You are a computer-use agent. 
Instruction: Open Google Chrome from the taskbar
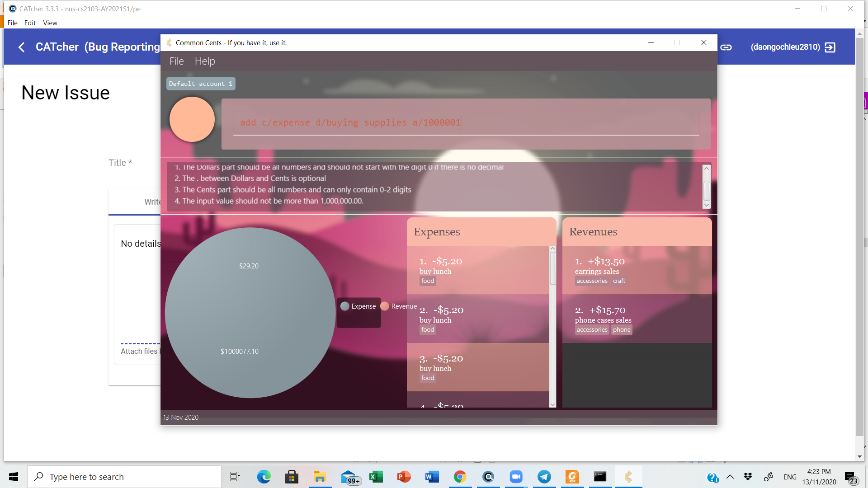[x=460, y=477]
